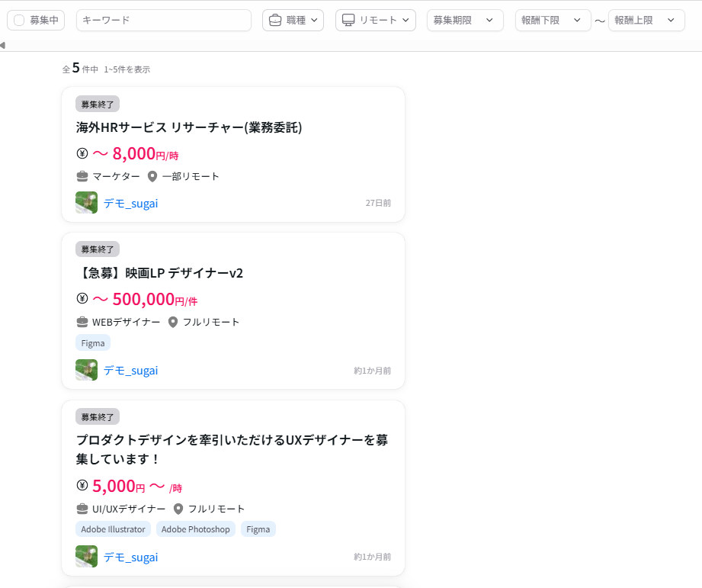Click the yen icon beside 500,000円/件
Screen dimensions: 702x588
coord(82,298)
